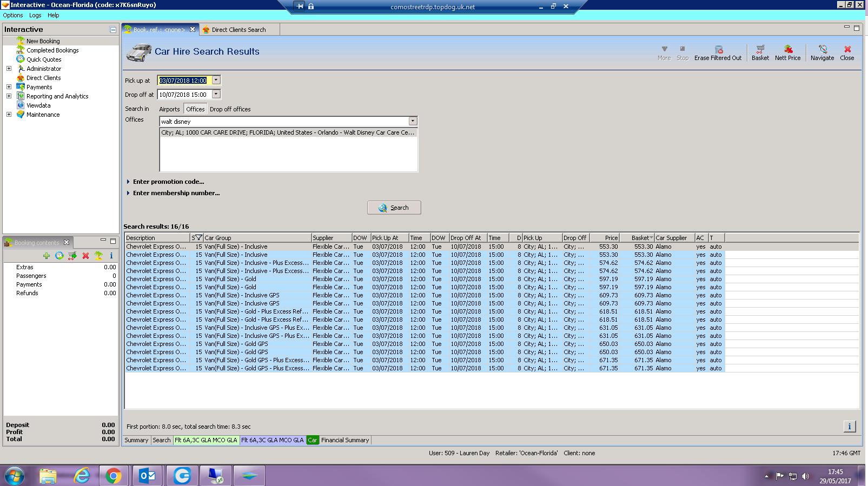Image resolution: width=868 pixels, height=486 pixels.
Task: Switch to the Summary bottom tab
Action: (x=136, y=440)
